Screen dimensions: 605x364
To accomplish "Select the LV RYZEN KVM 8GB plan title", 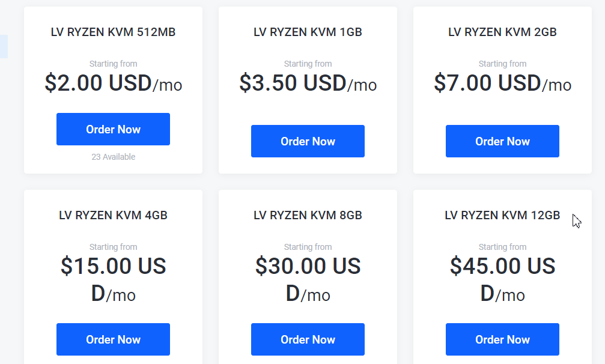I will point(308,215).
